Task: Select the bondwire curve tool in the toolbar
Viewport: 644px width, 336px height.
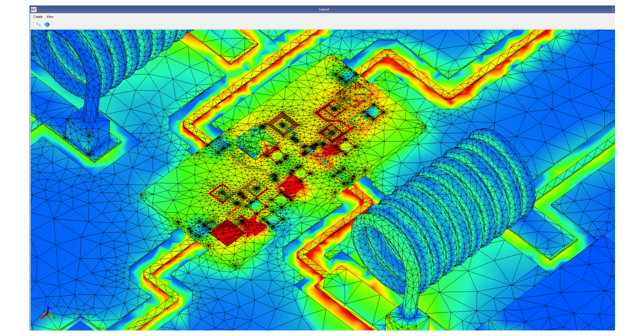Action: point(38,24)
